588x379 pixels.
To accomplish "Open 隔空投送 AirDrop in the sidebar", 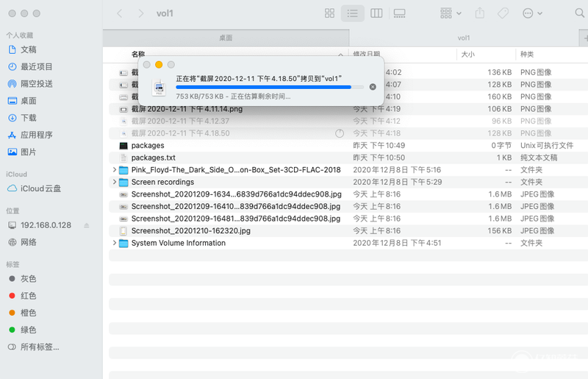I will (36, 84).
